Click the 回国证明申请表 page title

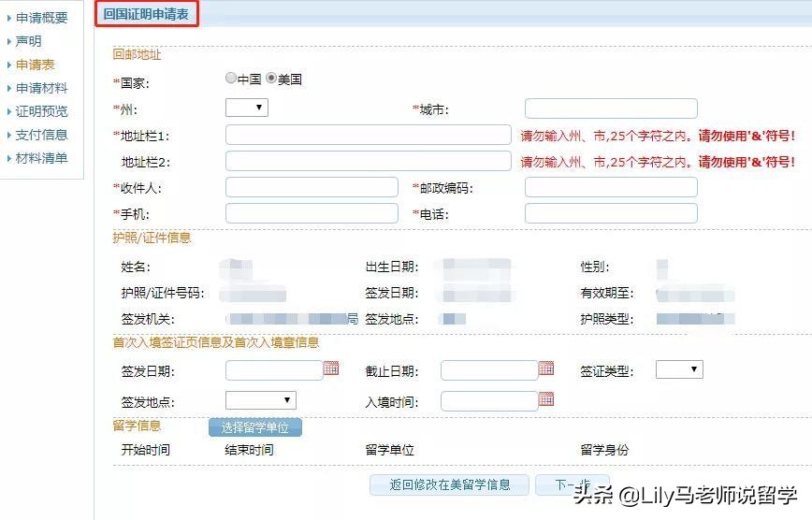[146, 14]
